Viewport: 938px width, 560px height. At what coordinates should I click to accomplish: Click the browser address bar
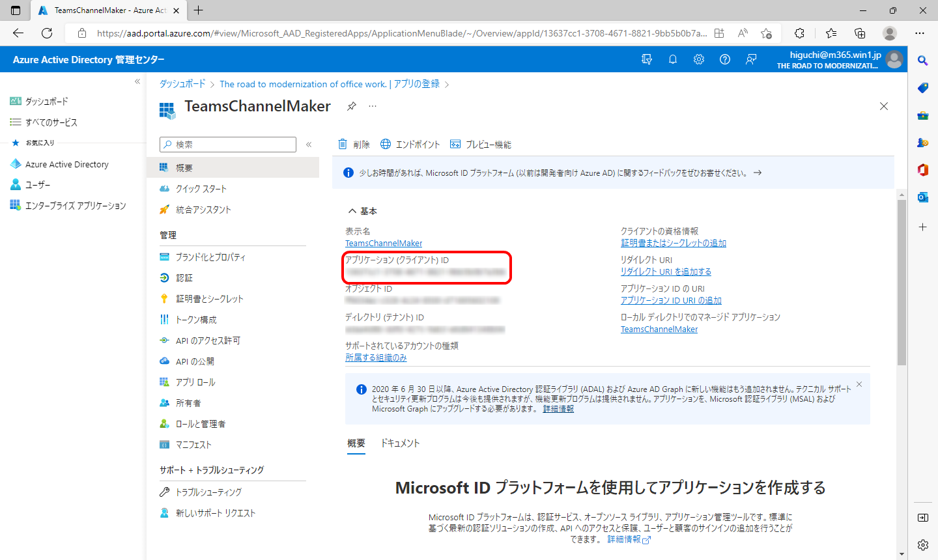tap(401, 33)
